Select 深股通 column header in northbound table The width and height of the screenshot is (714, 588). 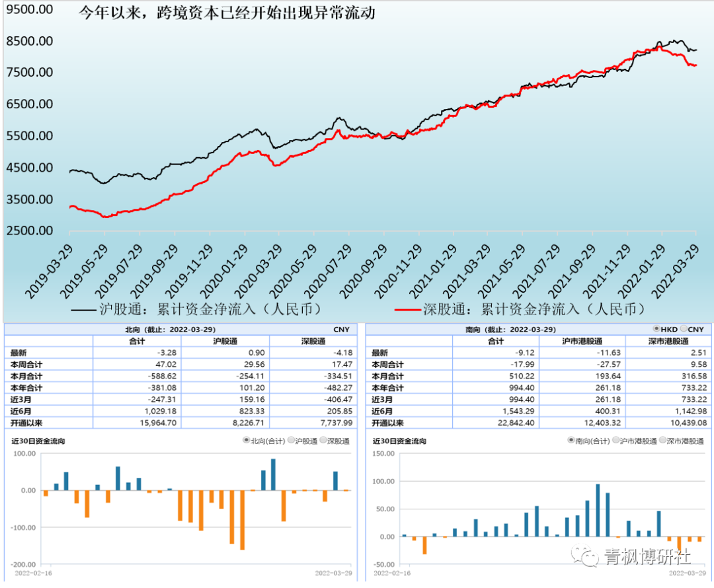[x=313, y=341]
